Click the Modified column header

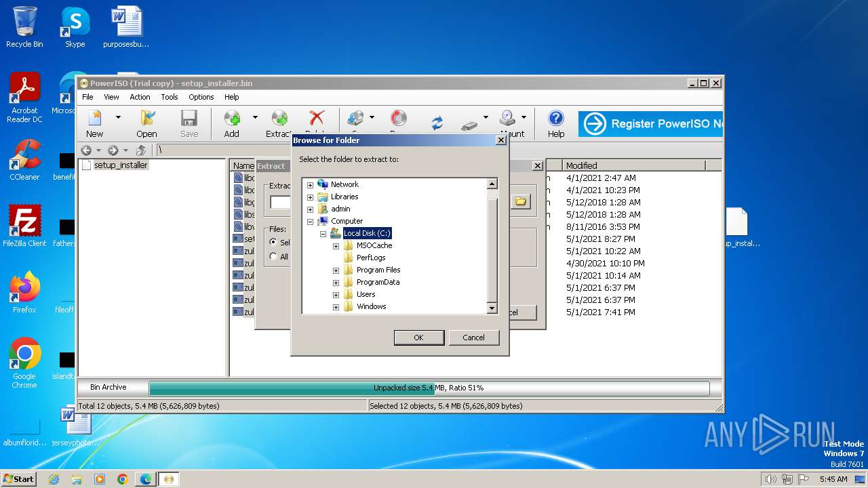coord(634,165)
